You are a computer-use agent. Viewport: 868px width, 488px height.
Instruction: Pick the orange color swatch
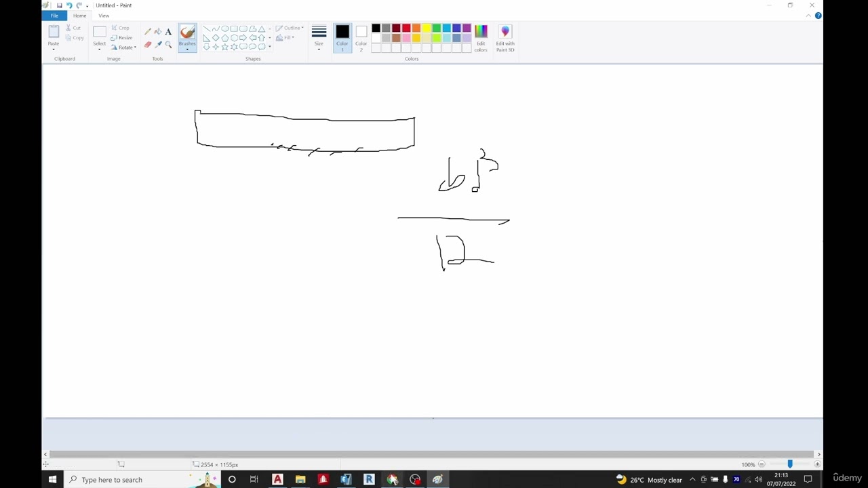click(416, 28)
